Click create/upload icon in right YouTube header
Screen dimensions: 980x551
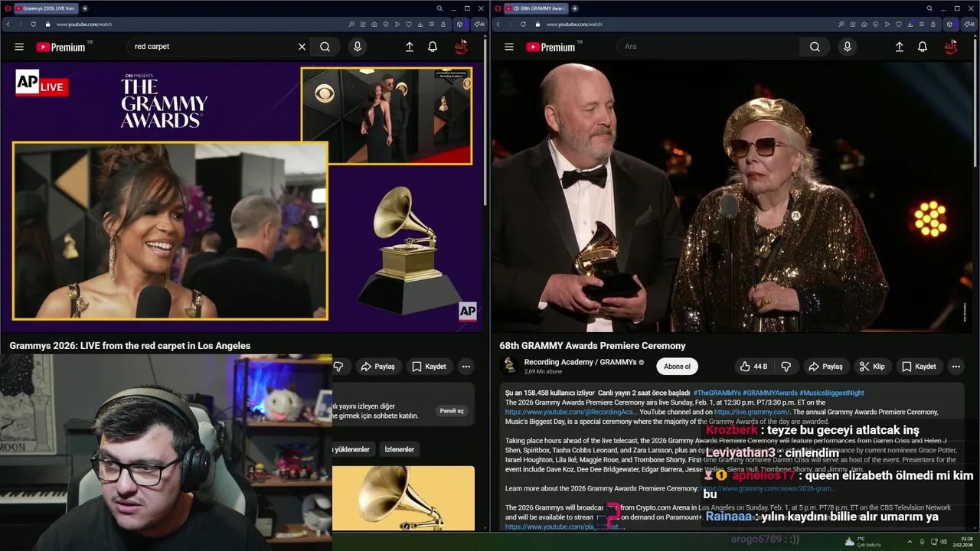tap(900, 47)
